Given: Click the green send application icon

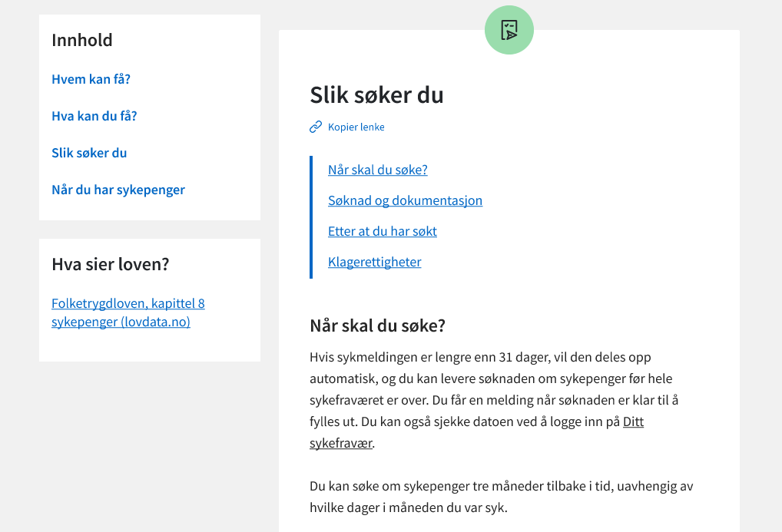Looking at the screenshot, I should point(509,29).
